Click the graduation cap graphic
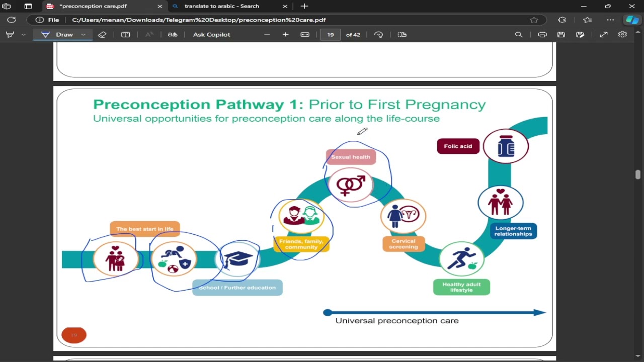Image resolution: width=644 pixels, height=362 pixels. tap(237, 259)
